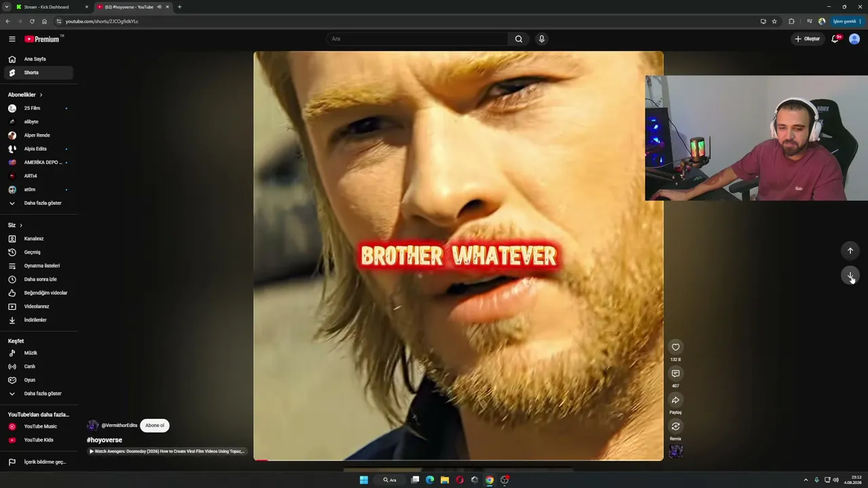Screen dimensions: 868x488
Task: Reload the page in the browser
Action: [32, 21]
